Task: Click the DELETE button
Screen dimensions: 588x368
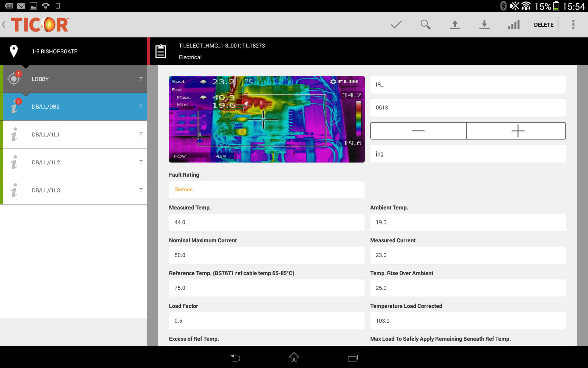Action: coord(543,24)
